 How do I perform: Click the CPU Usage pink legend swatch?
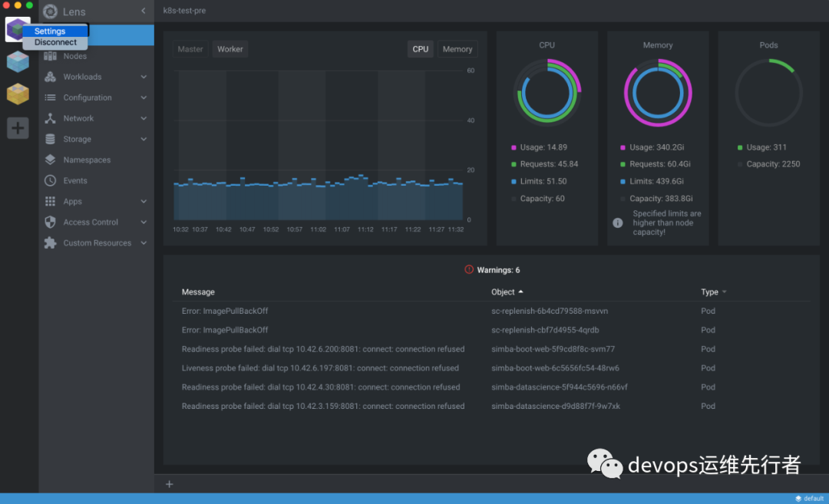tap(514, 147)
